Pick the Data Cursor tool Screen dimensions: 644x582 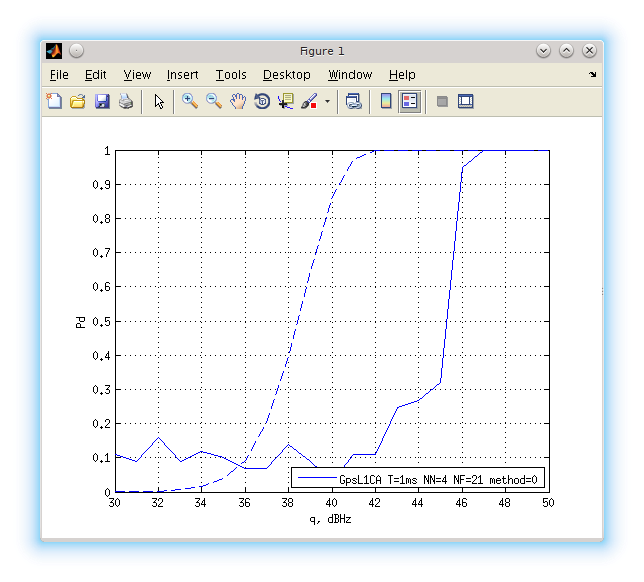pyautogui.click(x=286, y=101)
